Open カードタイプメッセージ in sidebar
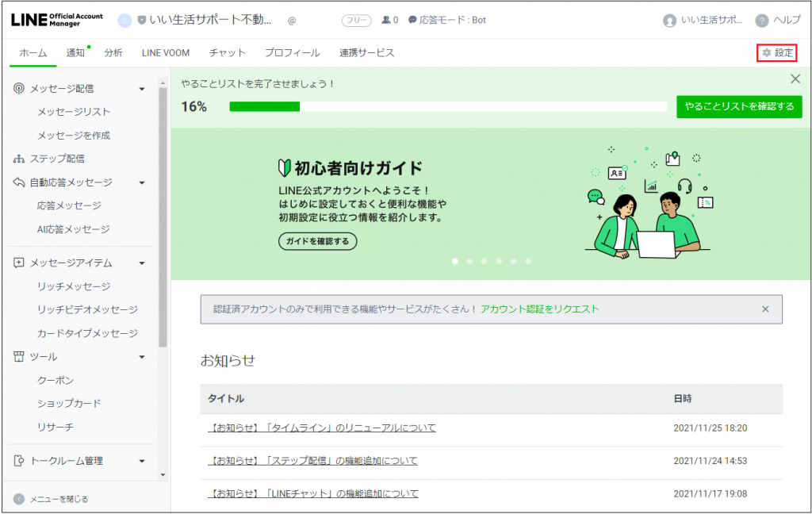The width and height of the screenshot is (812, 514). point(87,333)
